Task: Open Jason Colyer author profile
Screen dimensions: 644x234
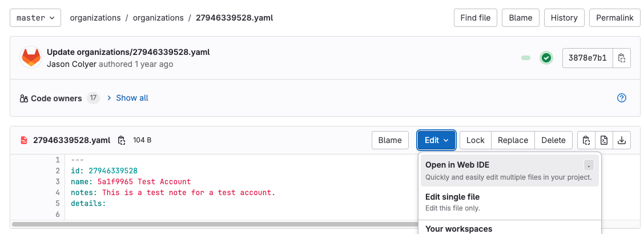Action: [72, 64]
